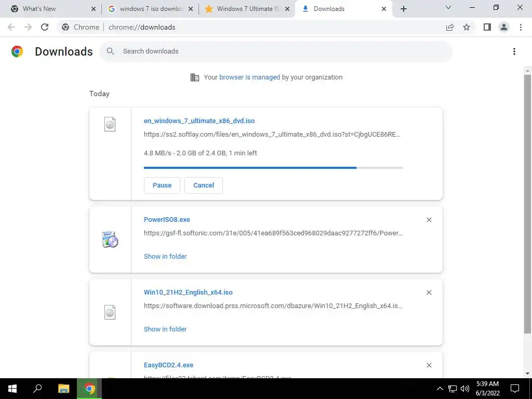Close the Downloads tab

coord(384,9)
